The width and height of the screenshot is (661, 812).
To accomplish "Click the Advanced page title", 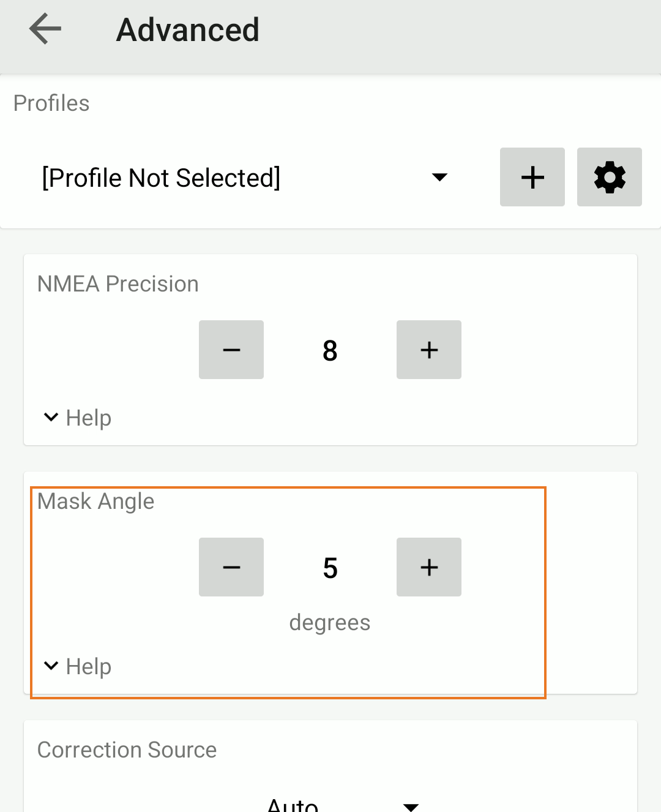I will (x=188, y=29).
